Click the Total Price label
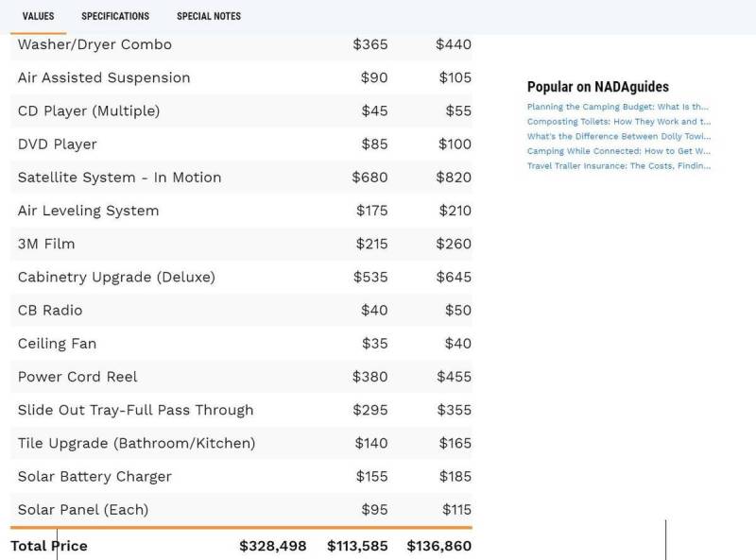 point(49,546)
